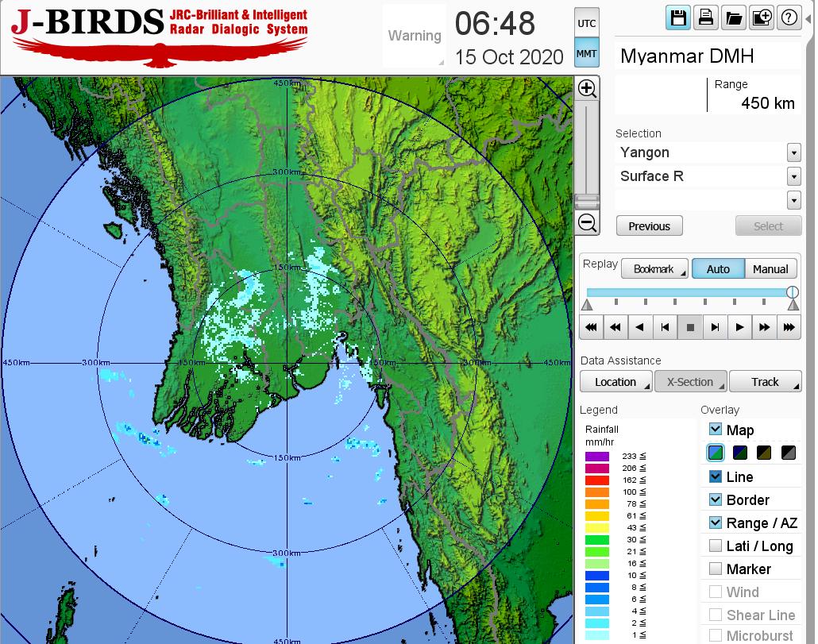Open the folder icon in top toolbar
This screenshot has height=644, width=818.
(733, 18)
